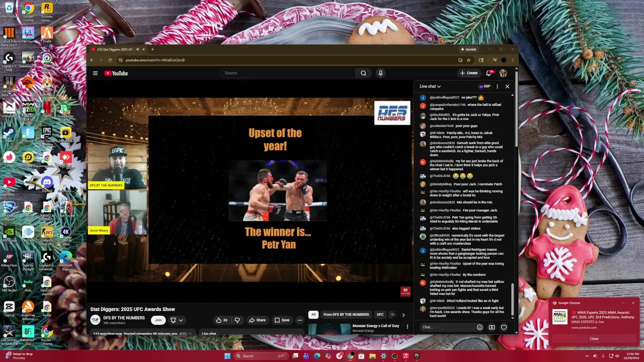Viewport: 644px width, 362px height.
Task: Share the video
Action: pos(257,320)
